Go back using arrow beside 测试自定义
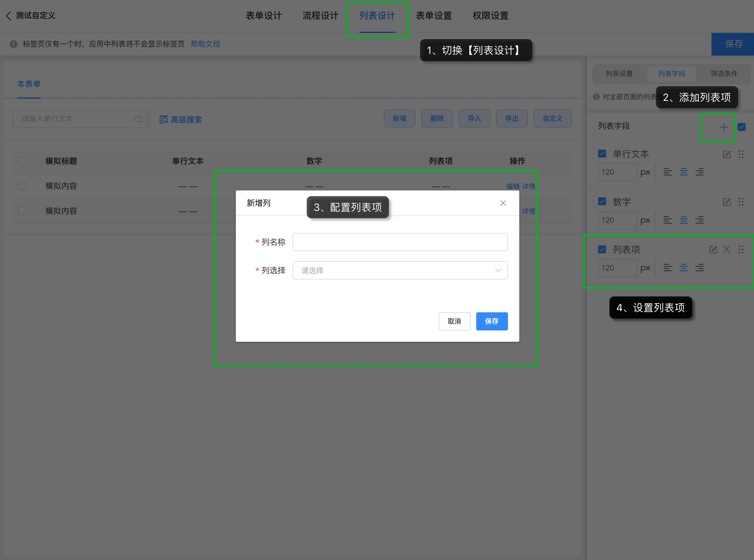The height and width of the screenshot is (560, 754). pos(9,16)
